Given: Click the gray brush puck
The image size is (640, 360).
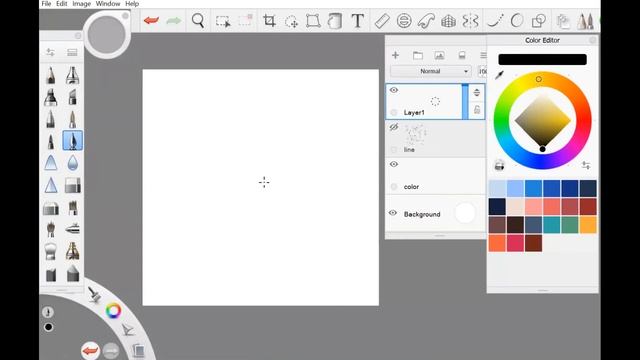Looking at the screenshot, I should tap(107, 34).
